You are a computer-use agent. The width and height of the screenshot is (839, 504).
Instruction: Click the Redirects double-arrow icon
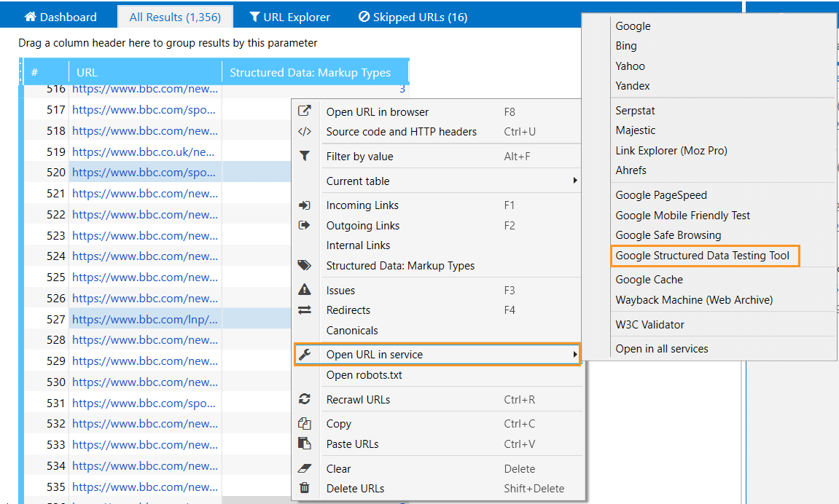[x=305, y=310]
